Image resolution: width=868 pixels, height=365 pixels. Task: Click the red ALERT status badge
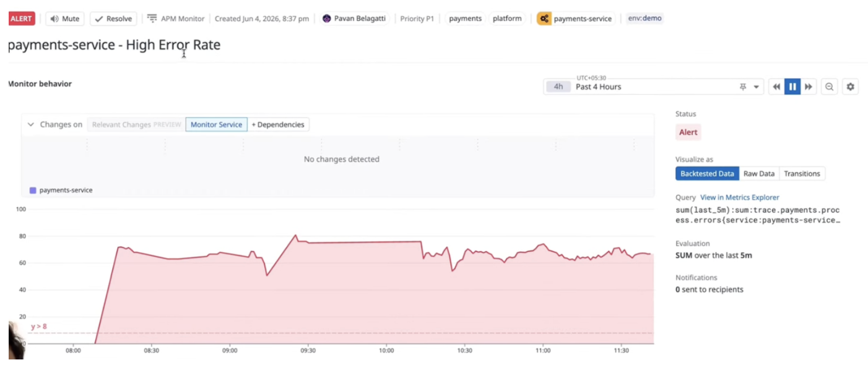pyautogui.click(x=21, y=19)
